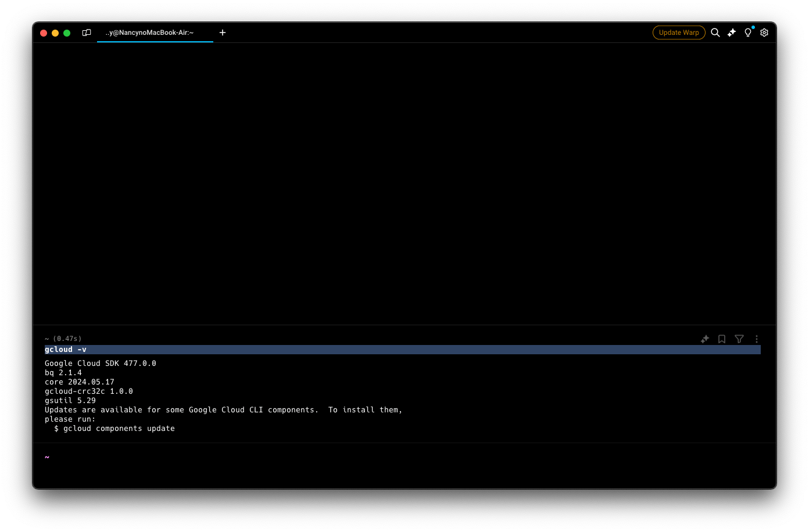
Task: Maximize the Warp window
Action: (x=67, y=33)
